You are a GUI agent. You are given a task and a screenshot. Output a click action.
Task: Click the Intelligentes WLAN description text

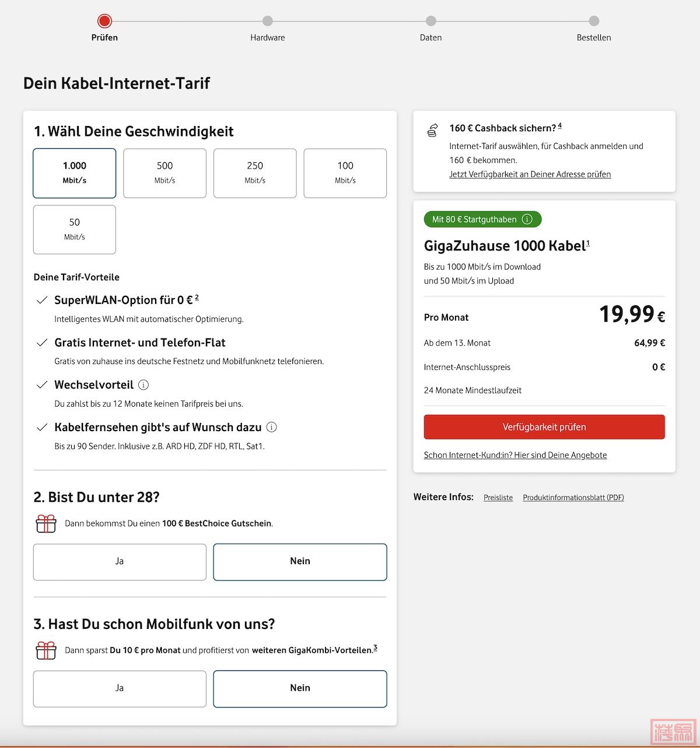[149, 319]
